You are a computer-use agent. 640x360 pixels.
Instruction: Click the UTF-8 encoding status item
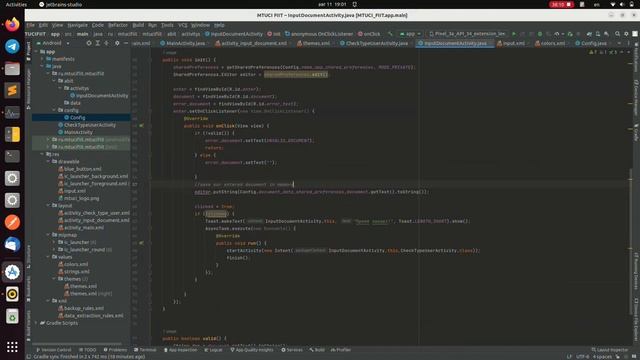pos(582,357)
